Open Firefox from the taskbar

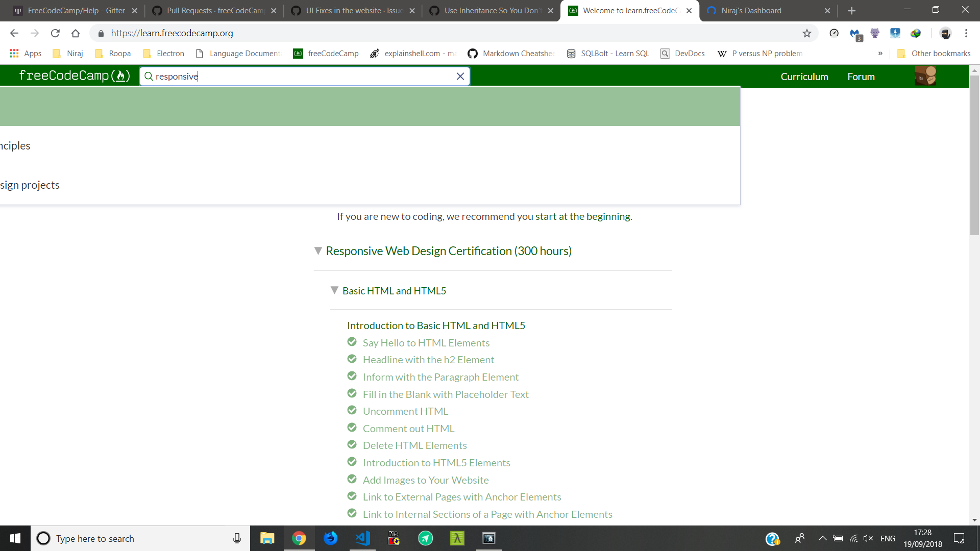tap(331, 538)
